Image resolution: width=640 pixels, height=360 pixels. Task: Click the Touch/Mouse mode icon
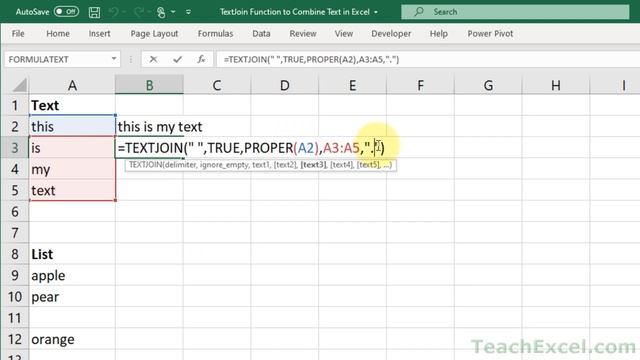tap(161, 12)
